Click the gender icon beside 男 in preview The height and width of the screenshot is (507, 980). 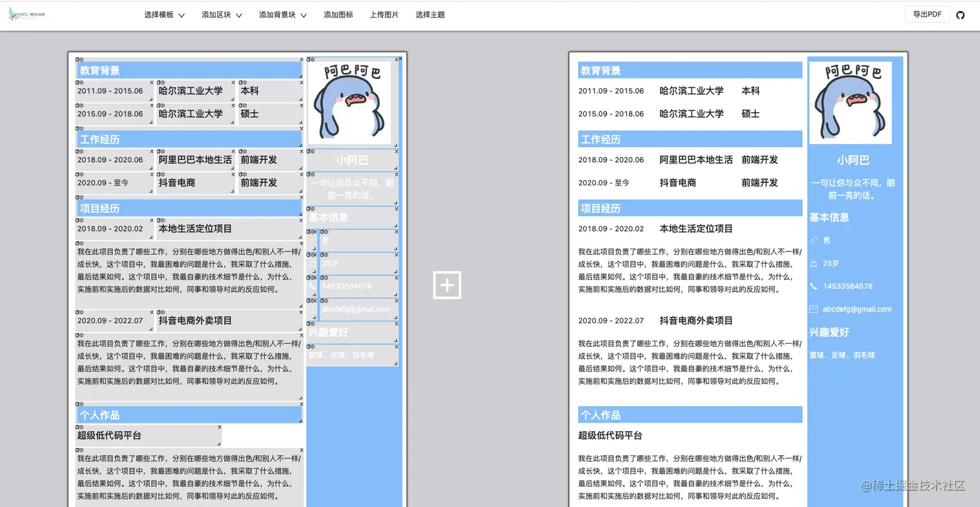(813, 241)
